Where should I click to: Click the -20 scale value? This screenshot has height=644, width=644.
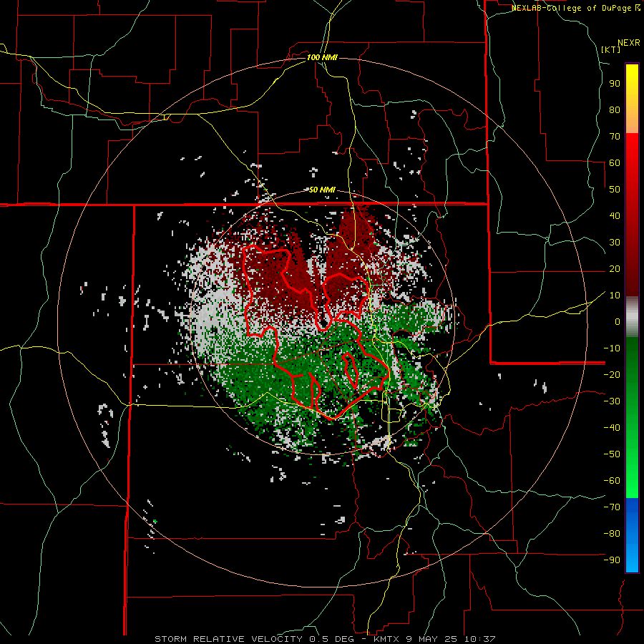click(612, 374)
